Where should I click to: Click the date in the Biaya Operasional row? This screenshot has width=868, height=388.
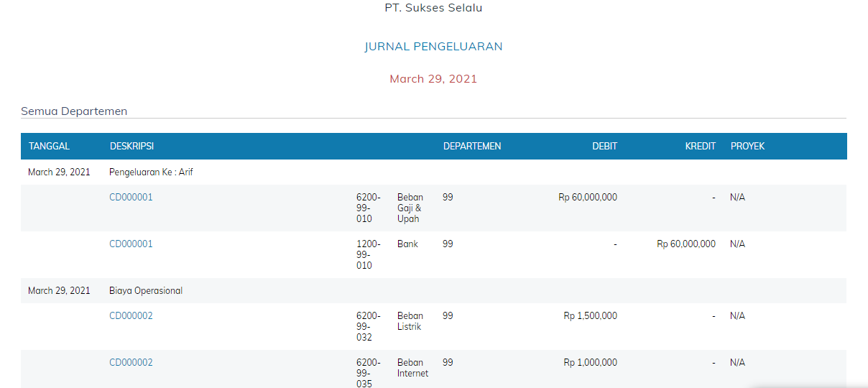tap(59, 291)
